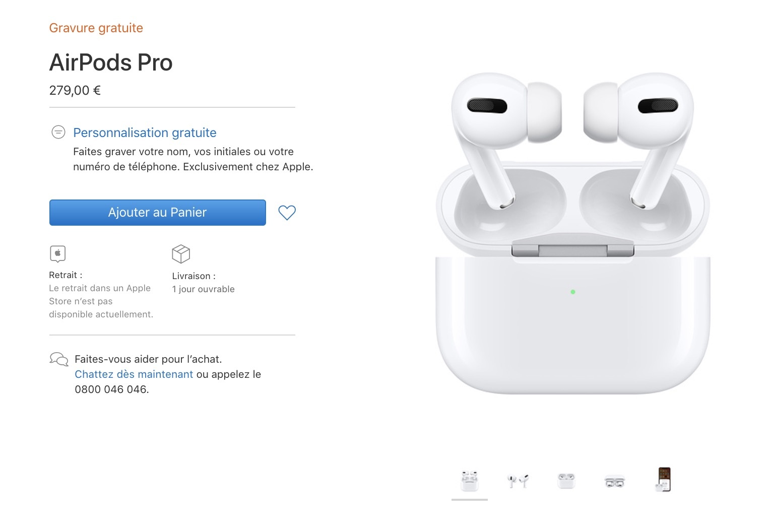Select thumbnail showing two earbuds alone

pos(518,481)
